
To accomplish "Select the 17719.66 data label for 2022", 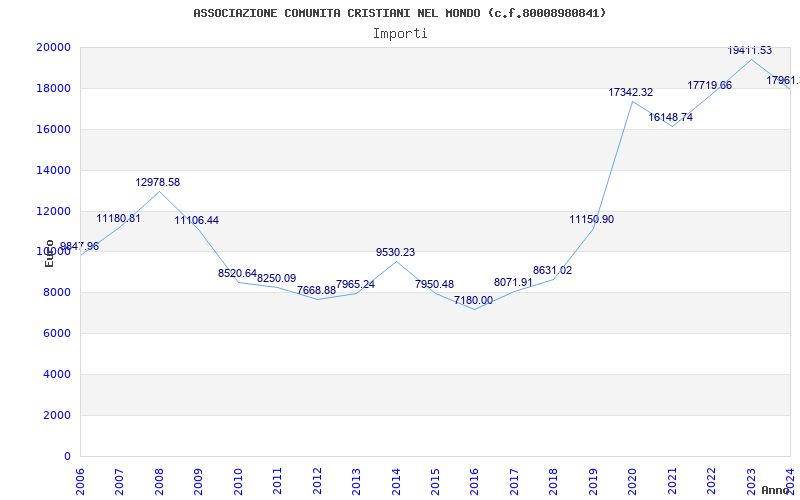I will [709, 85].
